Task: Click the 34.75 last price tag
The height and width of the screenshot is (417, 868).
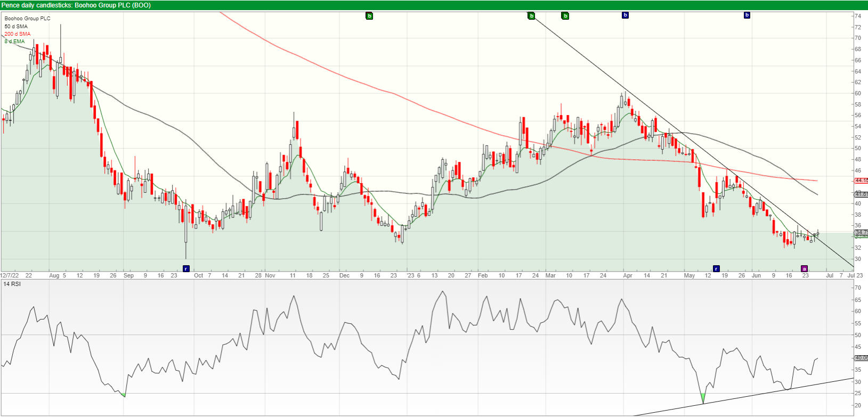Action: click(x=862, y=232)
